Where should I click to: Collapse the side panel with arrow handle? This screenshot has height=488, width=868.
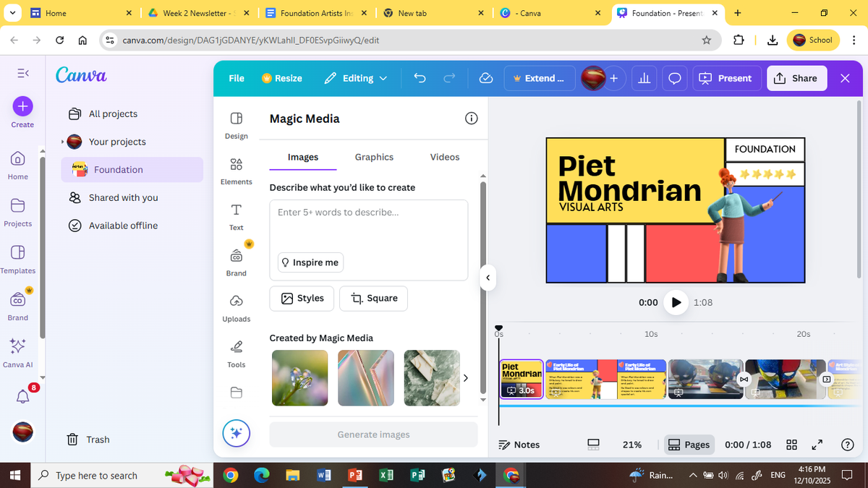[488, 278]
